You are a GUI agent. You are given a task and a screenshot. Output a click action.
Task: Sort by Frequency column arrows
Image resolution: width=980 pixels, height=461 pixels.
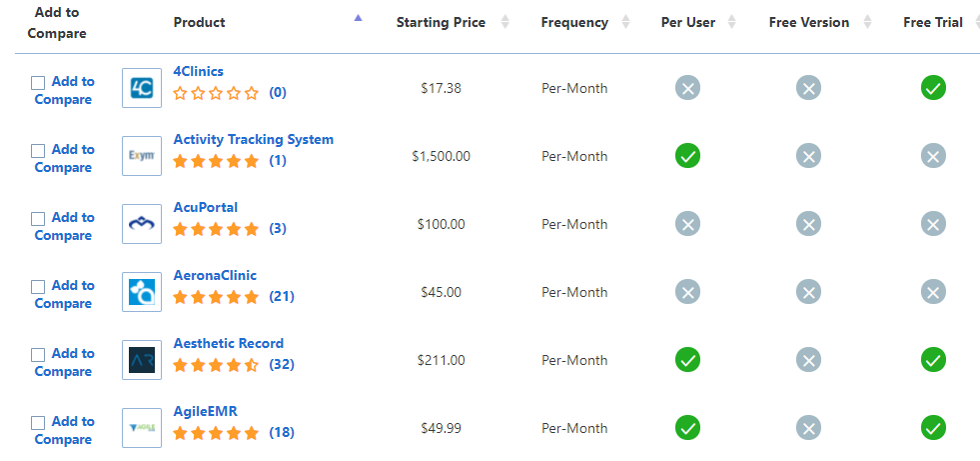(625, 22)
